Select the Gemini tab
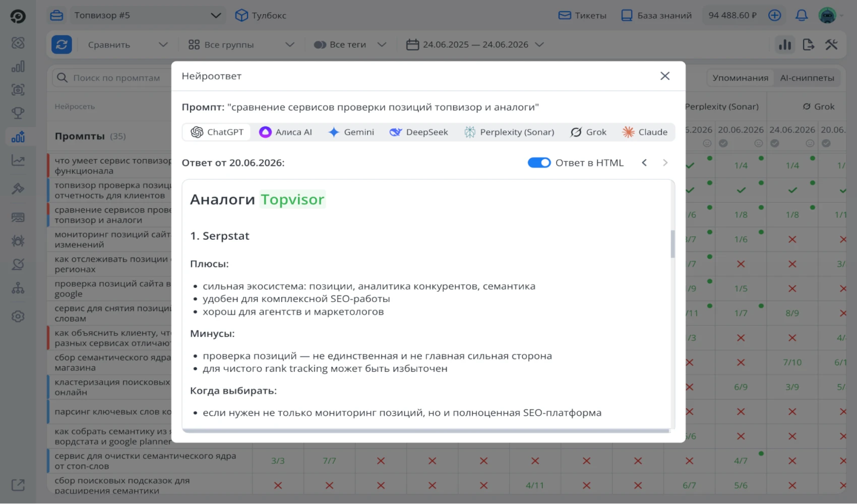The height and width of the screenshot is (504, 857). click(x=351, y=132)
